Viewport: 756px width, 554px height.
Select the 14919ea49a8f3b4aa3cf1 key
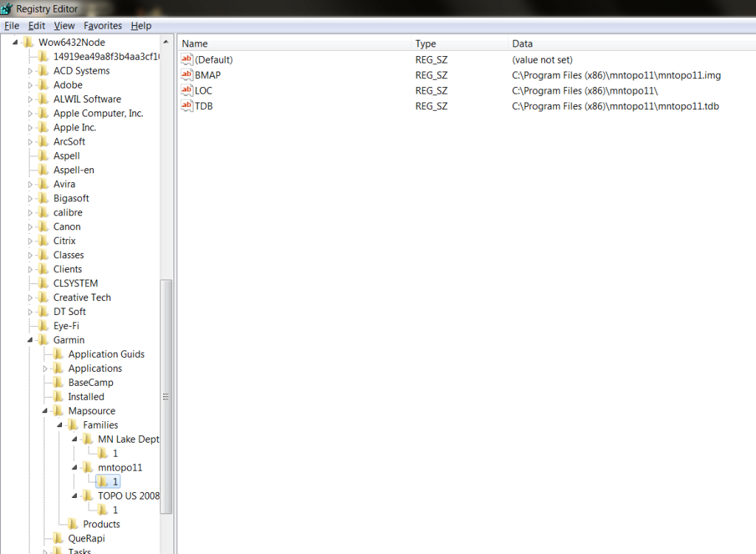(106, 56)
